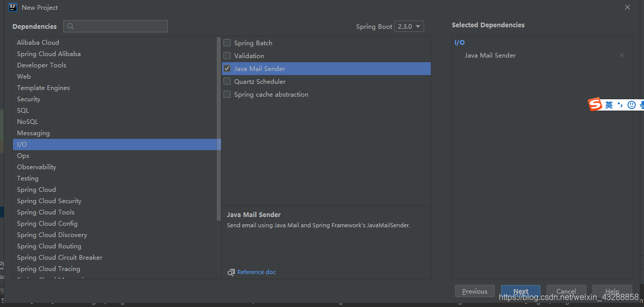Click the Reference doc link icon

click(x=231, y=272)
